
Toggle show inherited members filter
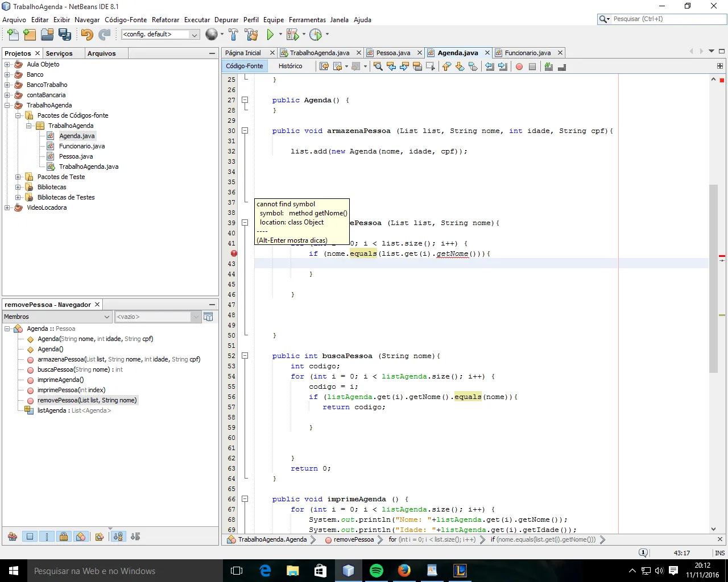[x=13, y=536]
